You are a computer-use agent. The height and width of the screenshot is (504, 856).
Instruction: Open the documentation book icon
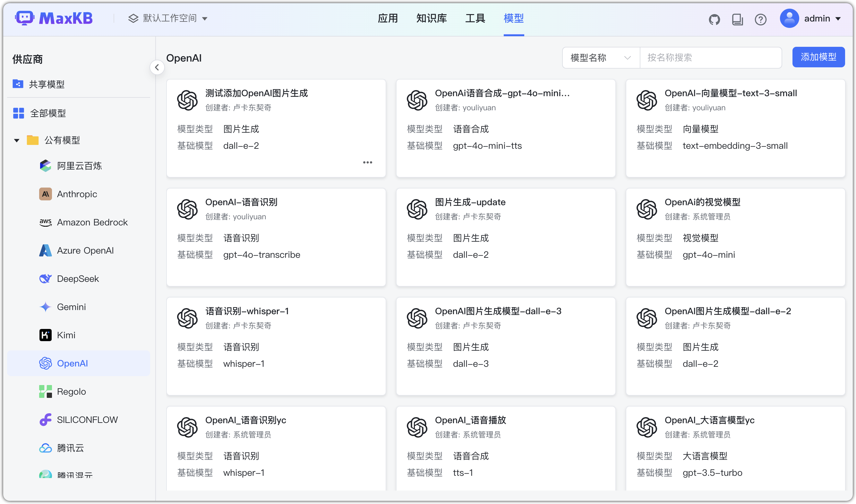point(737,19)
